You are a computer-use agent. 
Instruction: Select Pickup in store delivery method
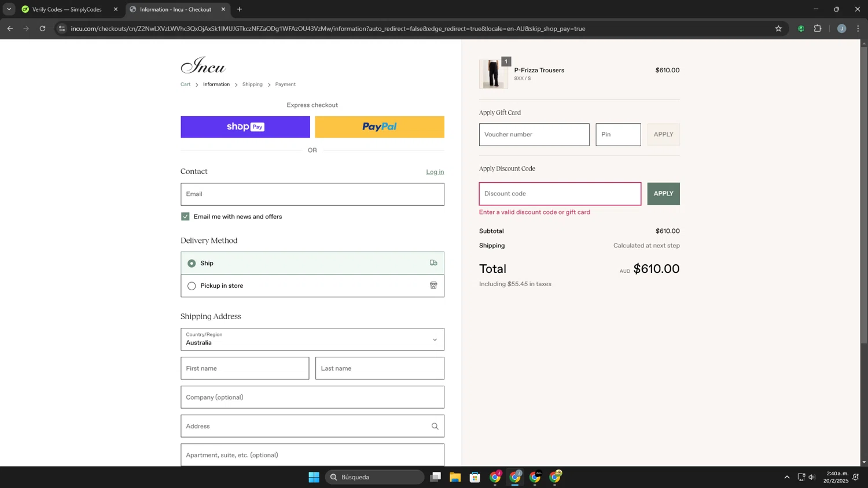(x=312, y=286)
